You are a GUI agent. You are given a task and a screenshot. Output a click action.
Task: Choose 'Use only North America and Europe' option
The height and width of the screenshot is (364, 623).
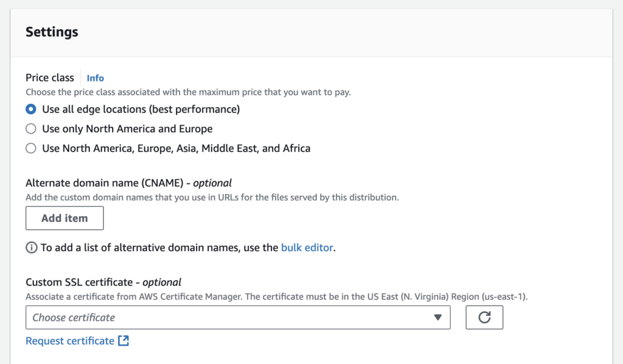pos(31,129)
